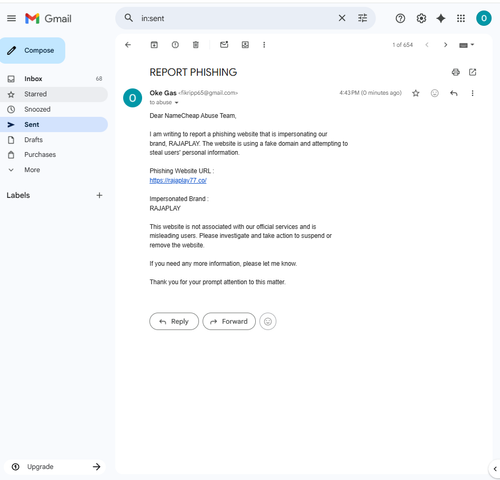Open message More menu dots

472,93
